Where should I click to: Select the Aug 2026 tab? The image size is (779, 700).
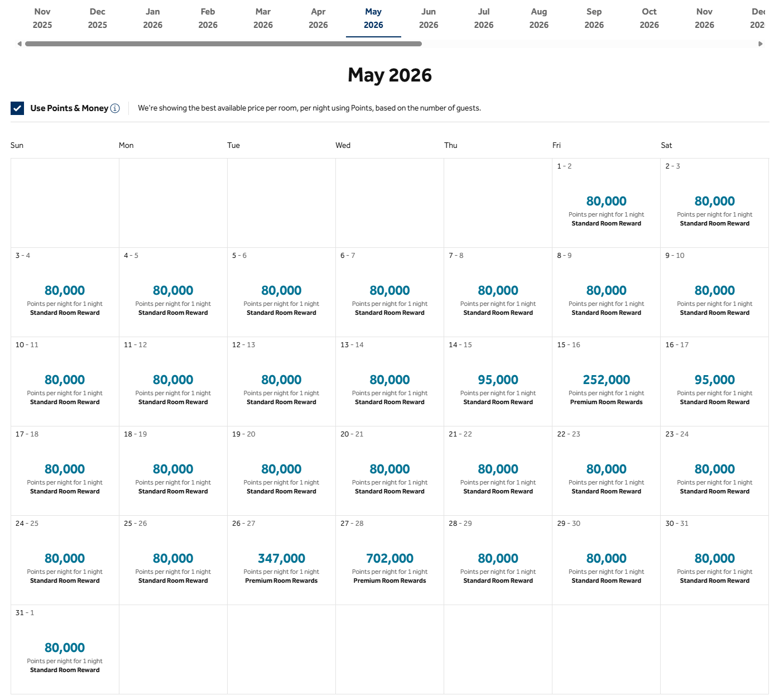[x=538, y=18]
